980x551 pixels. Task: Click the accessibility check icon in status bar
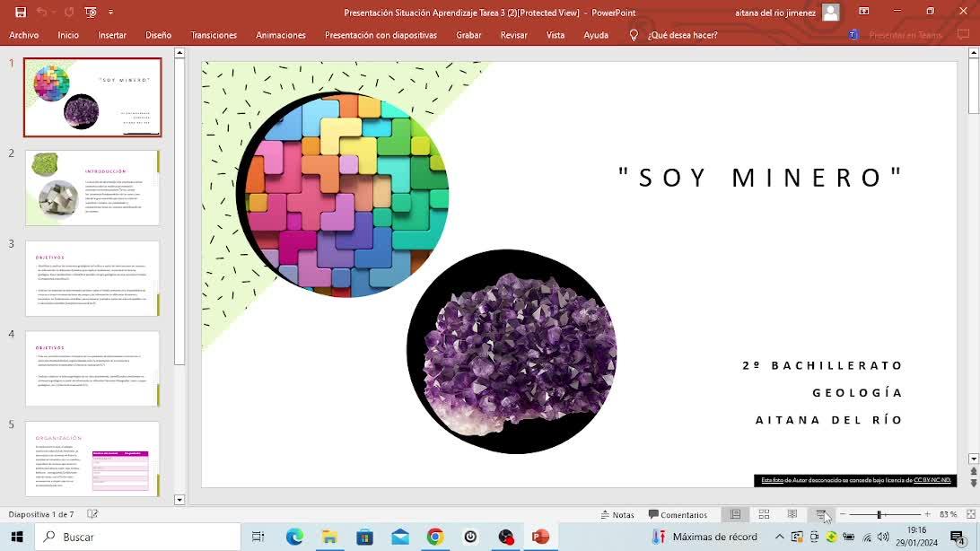pyautogui.click(x=92, y=514)
